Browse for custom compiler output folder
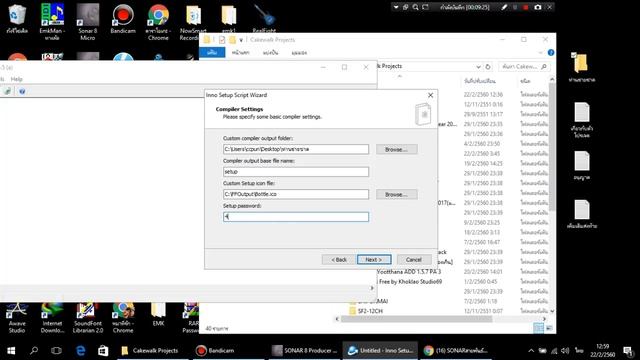 (396, 149)
